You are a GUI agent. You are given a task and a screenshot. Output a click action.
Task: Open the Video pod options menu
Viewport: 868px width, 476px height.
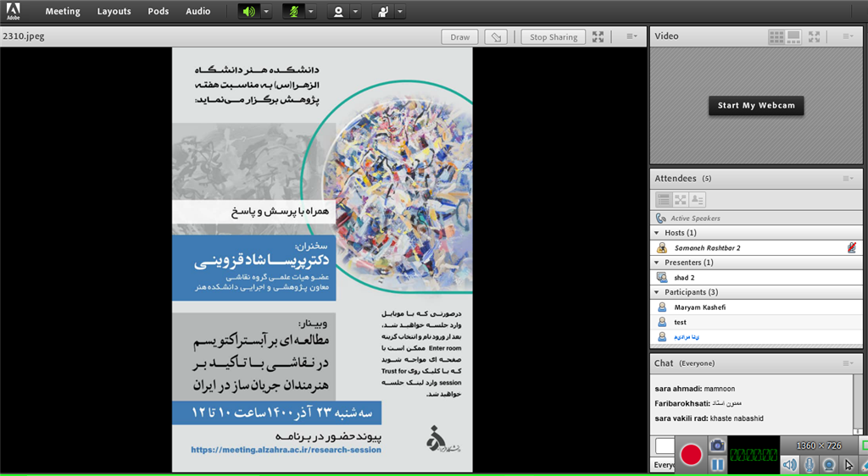[x=848, y=36]
